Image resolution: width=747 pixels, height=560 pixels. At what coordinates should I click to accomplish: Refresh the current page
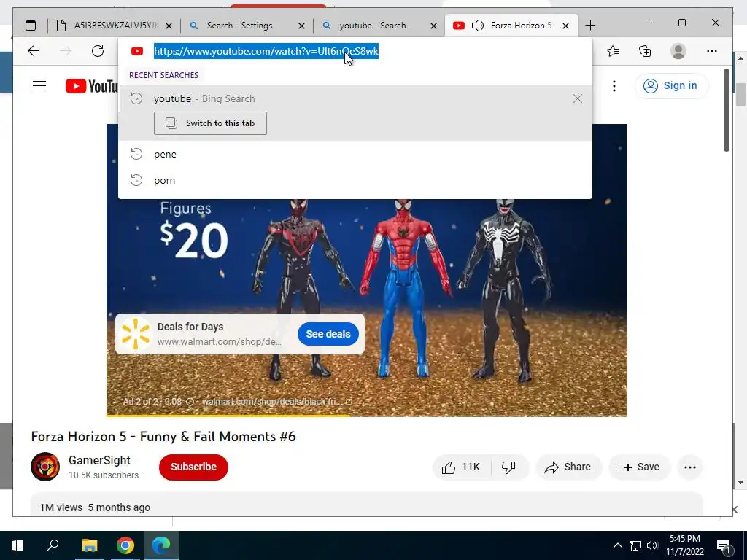pyautogui.click(x=98, y=51)
